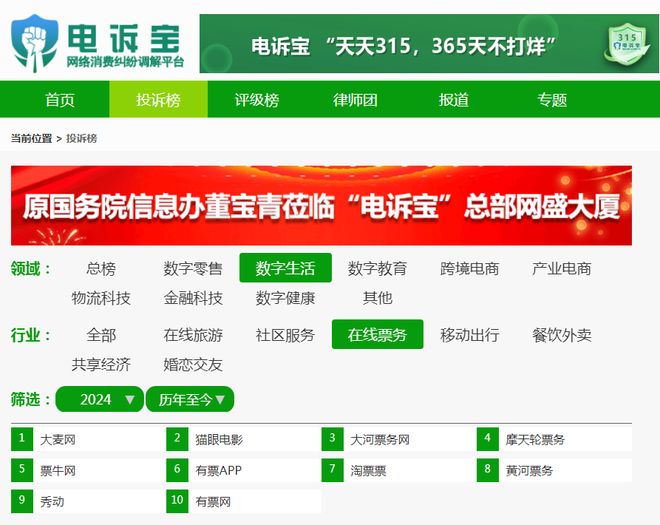Click the arrow on 历年至今 filter
The image size is (660, 525).
coord(220,399)
